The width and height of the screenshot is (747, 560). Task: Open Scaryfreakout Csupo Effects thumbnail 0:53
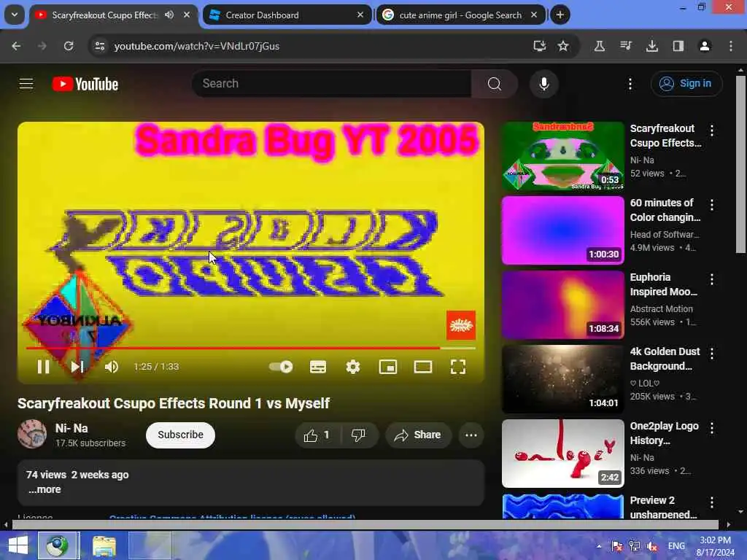(x=562, y=156)
